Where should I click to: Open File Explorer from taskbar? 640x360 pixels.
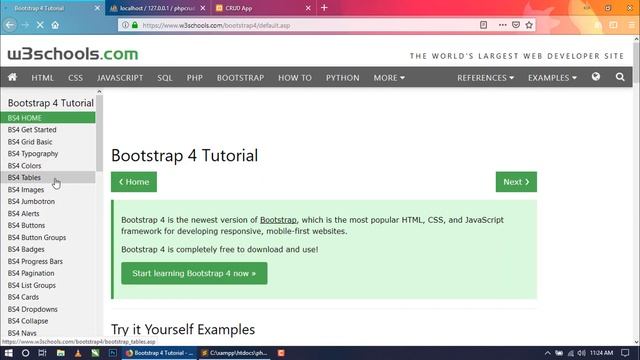coord(60,353)
